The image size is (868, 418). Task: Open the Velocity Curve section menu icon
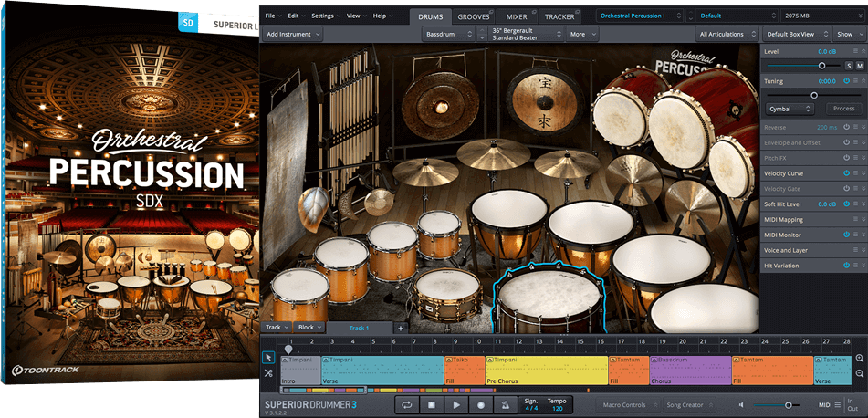856,173
